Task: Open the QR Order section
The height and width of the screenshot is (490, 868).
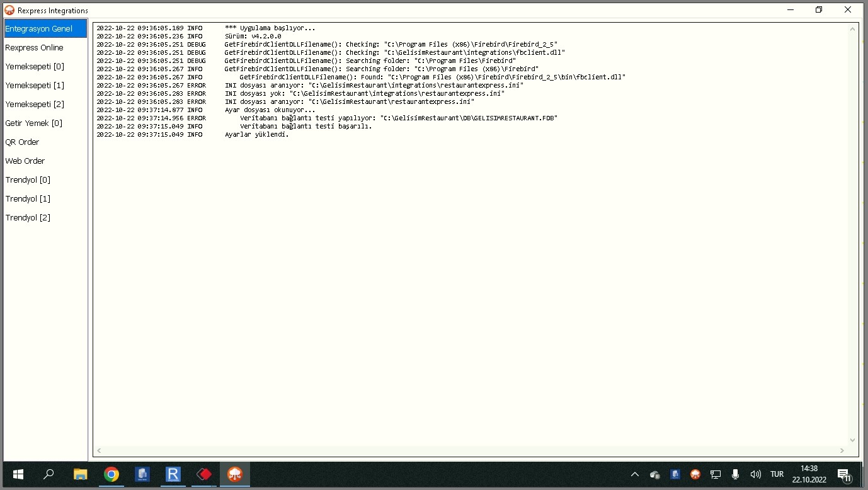Action: (x=45, y=142)
